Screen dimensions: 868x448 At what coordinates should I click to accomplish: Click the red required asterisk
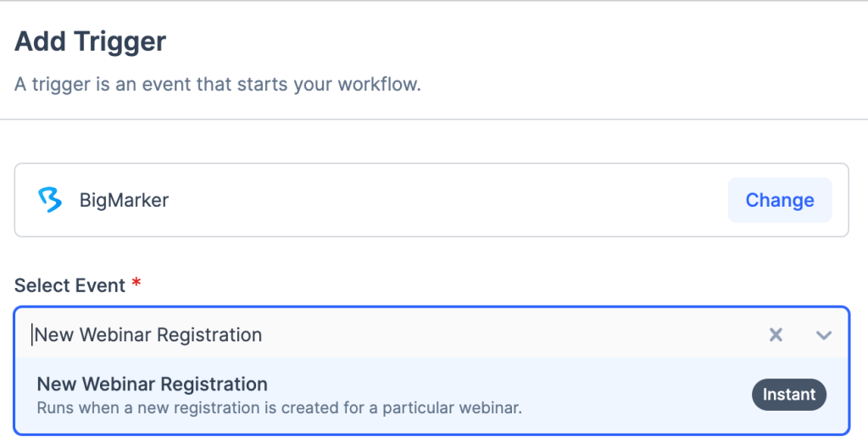(x=135, y=285)
